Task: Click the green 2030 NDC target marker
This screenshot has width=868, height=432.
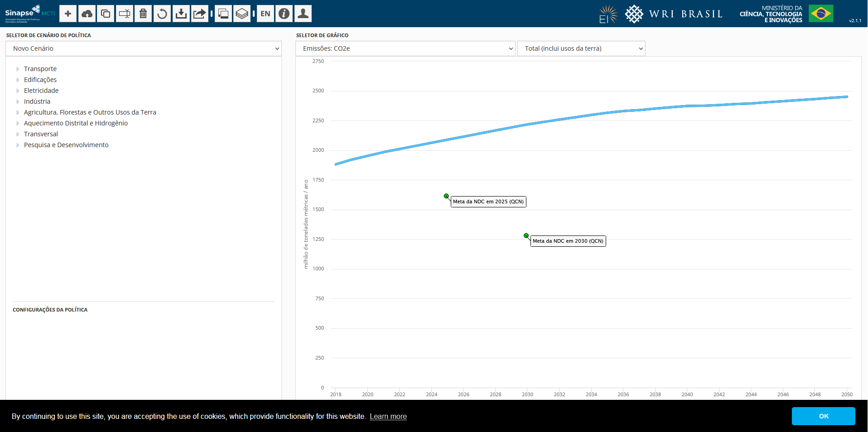Action: (526, 235)
